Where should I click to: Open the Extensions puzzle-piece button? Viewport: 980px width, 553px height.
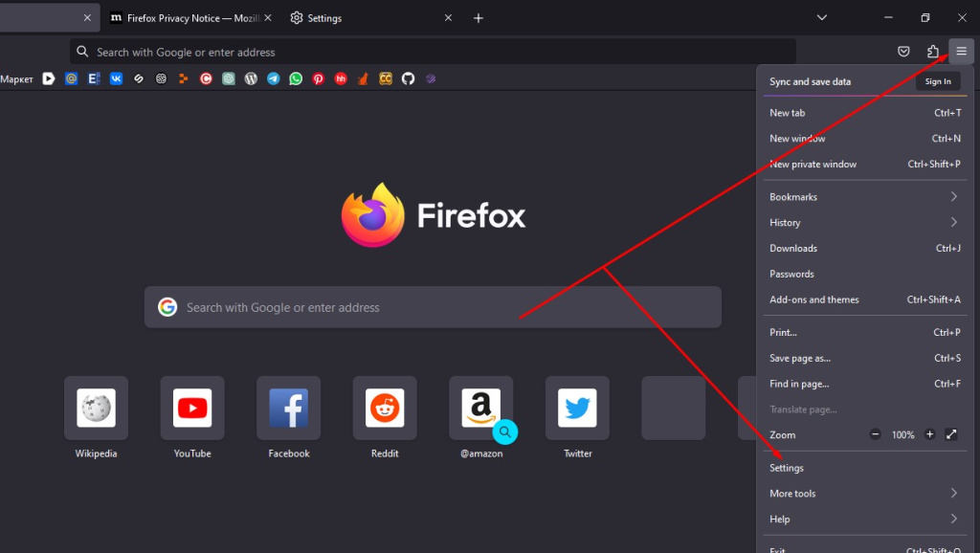point(932,52)
